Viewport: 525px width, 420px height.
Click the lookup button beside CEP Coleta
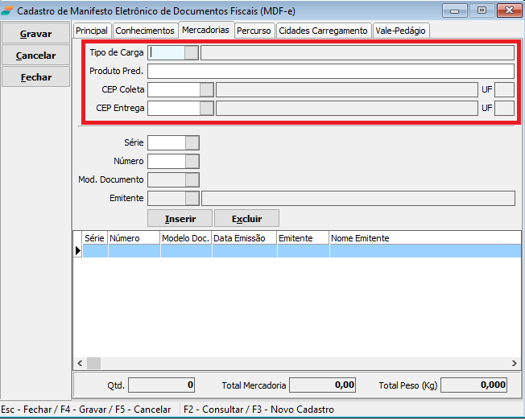tap(207, 89)
